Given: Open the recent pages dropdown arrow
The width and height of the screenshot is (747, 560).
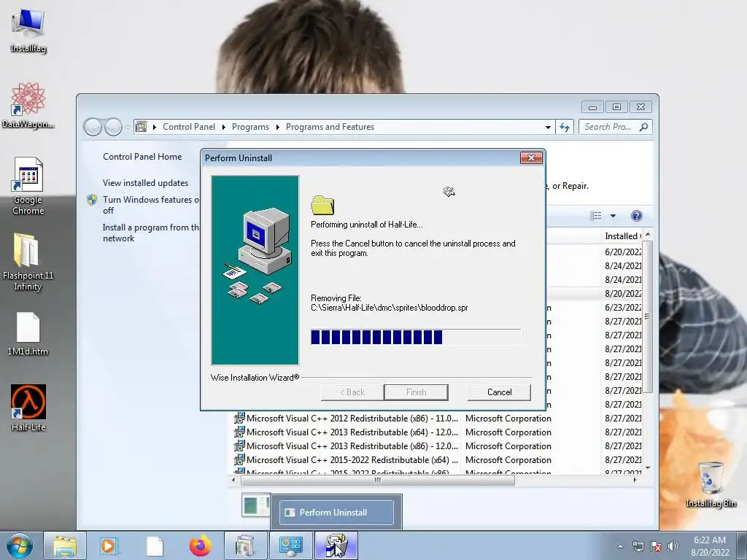Looking at the screenshot, I should coord(128,127).
